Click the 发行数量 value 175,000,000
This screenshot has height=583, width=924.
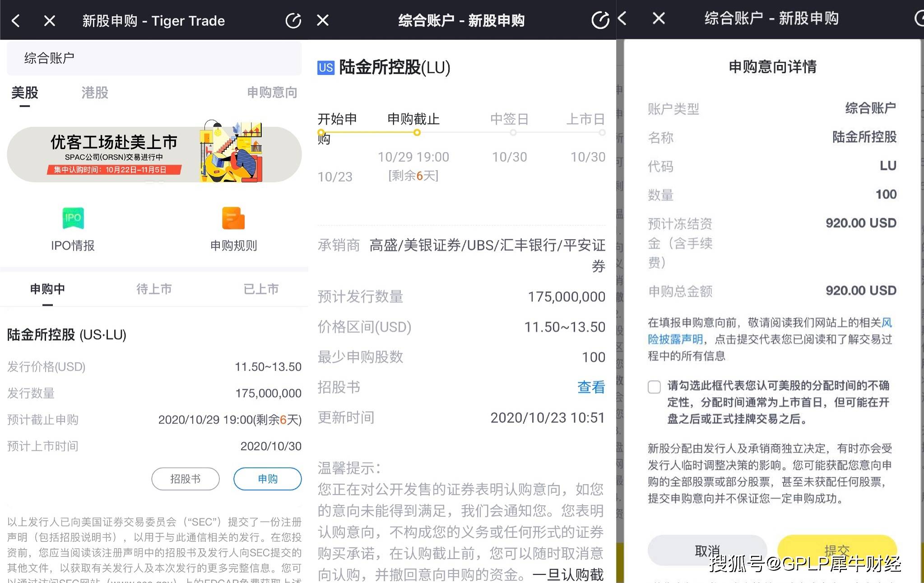(x=269, y=393)
